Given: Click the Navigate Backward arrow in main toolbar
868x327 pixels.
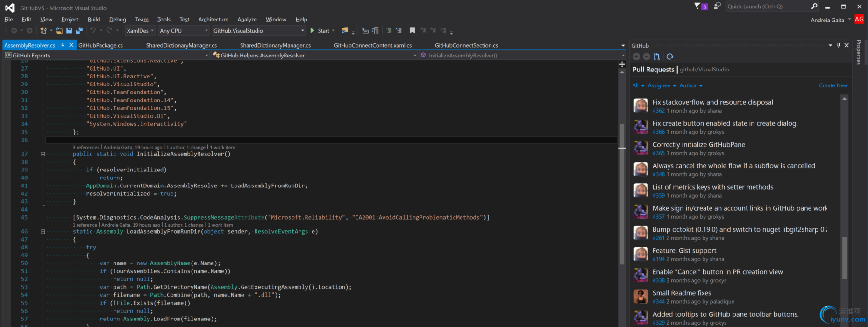Looking at the screenshot, I should pyautogui.click(x=14, y=31).
